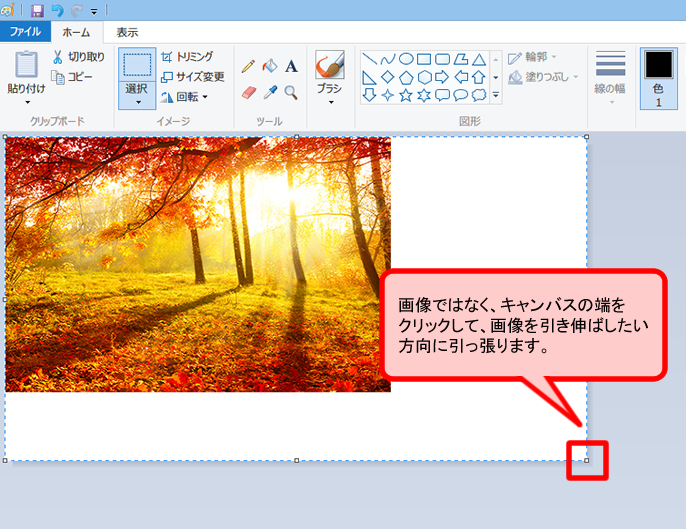Select the six-point star shape
The height and width of the screenshot is (529, 686).
point(424,95)
